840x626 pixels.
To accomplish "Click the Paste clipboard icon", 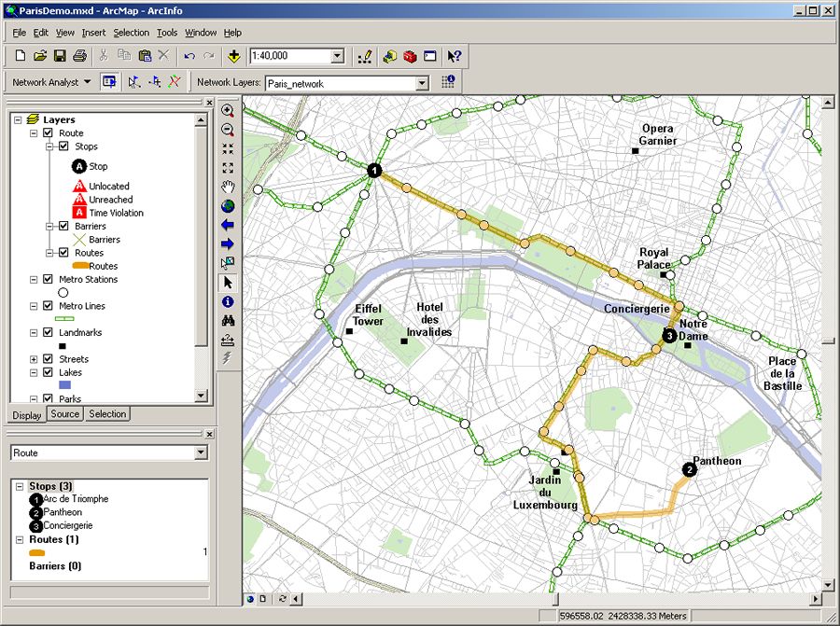I will 145,56.
